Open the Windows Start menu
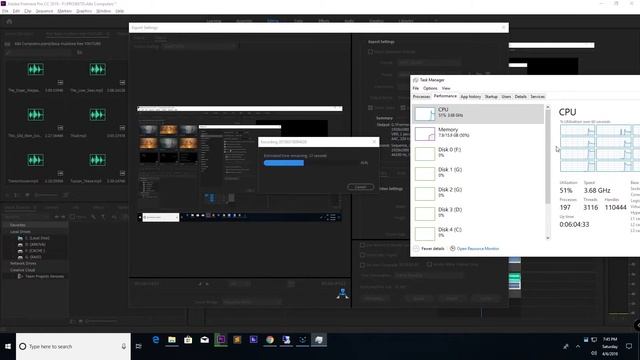Viewport: 640px width, 360px height. (8, 347)
